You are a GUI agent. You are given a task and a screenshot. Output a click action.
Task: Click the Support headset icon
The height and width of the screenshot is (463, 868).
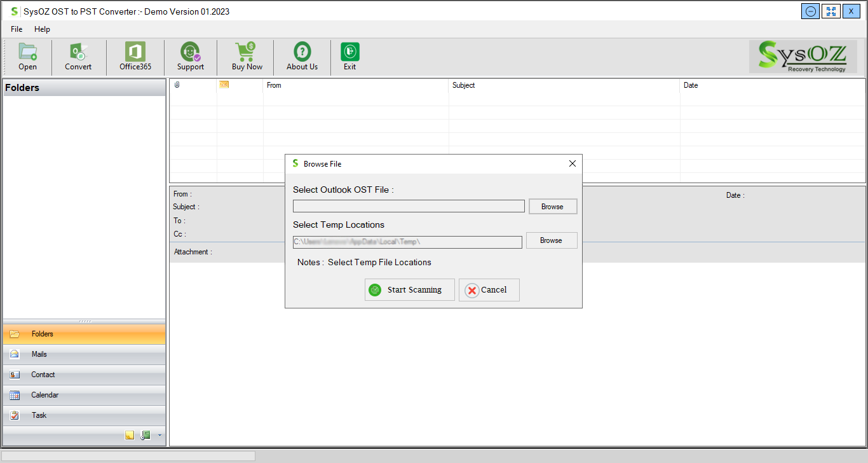(x=190, y=52)
